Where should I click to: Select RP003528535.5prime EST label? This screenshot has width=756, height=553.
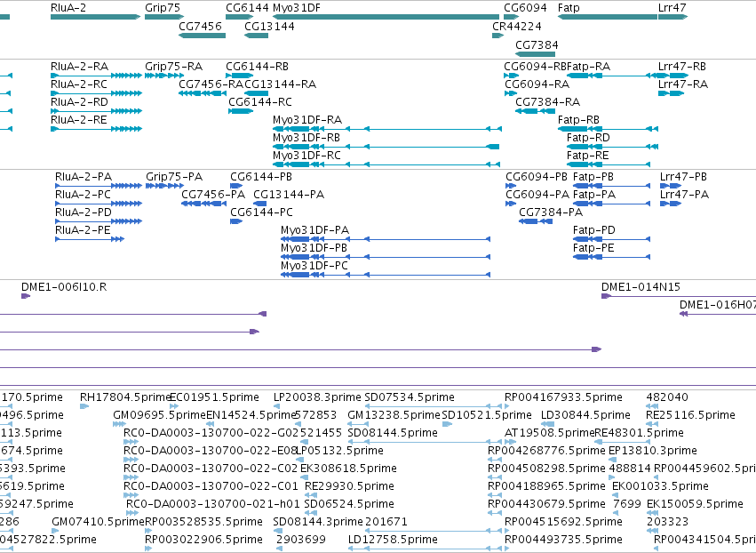[203, 522]
